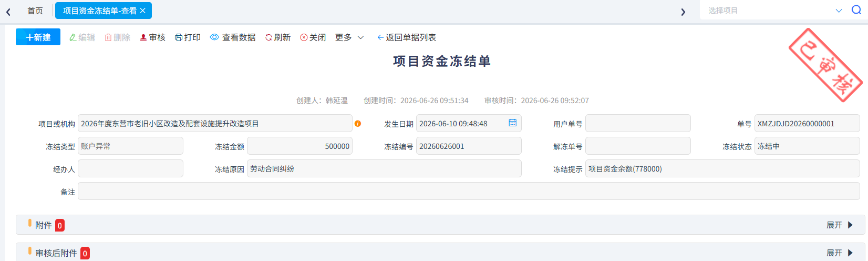The width and height of the screenshot is (868, 261).
Task: Click the 经办人 field
Action: tap(130, 168)
